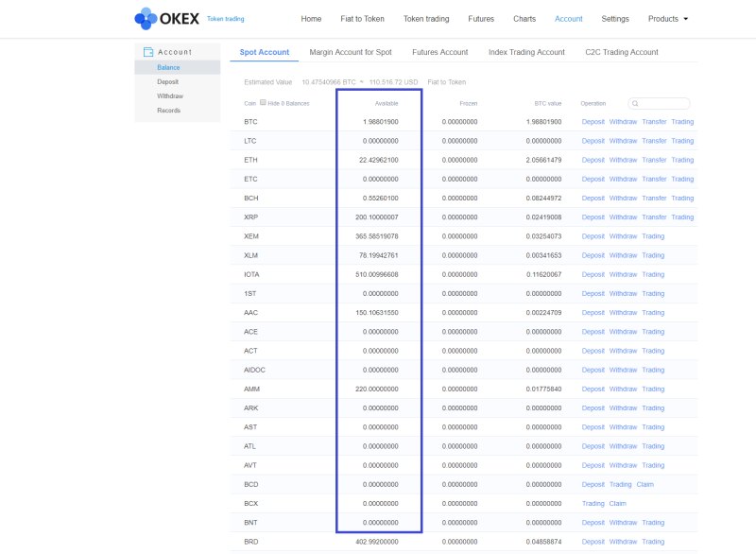Open the Futures Account tab
756x554 pixels.
pos(439,52)
